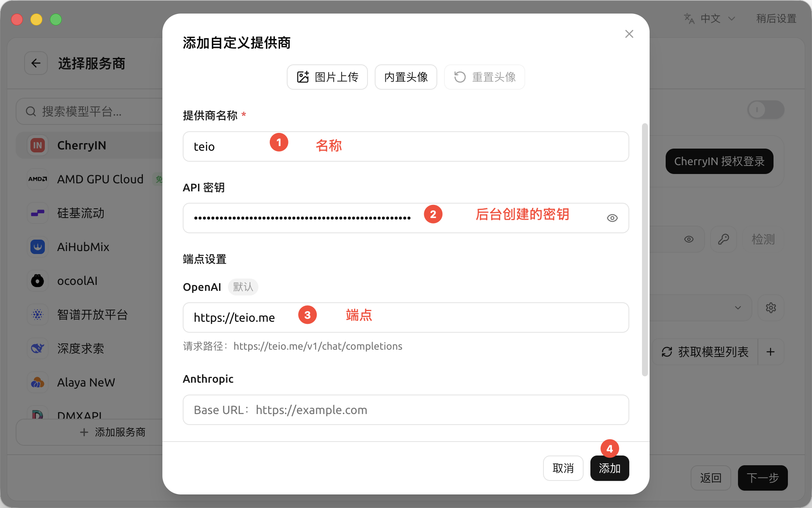Click the Anthropic label
Screen dimensions: 812x508
pyautogui.click(x=208, y=379)
